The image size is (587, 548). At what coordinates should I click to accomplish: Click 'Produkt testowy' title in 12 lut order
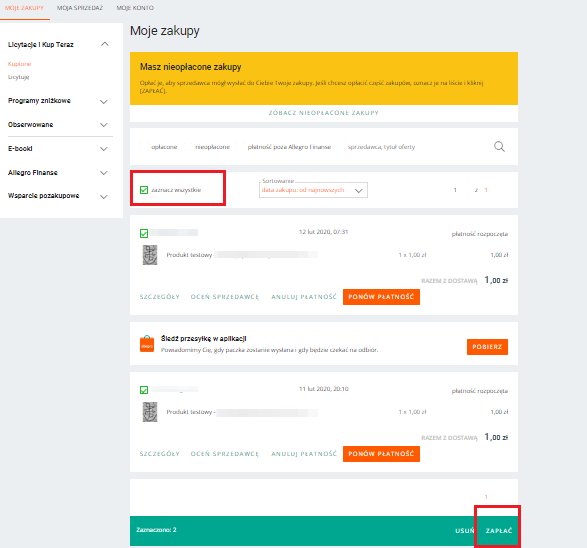click(x=189, y=255)
